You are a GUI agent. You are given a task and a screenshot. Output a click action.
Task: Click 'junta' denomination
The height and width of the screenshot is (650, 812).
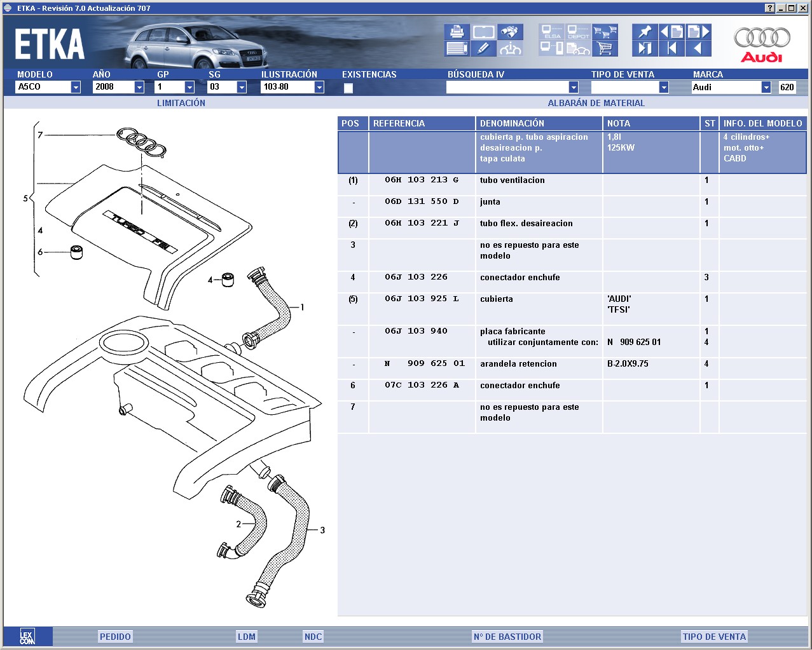(x=490, y=202)
